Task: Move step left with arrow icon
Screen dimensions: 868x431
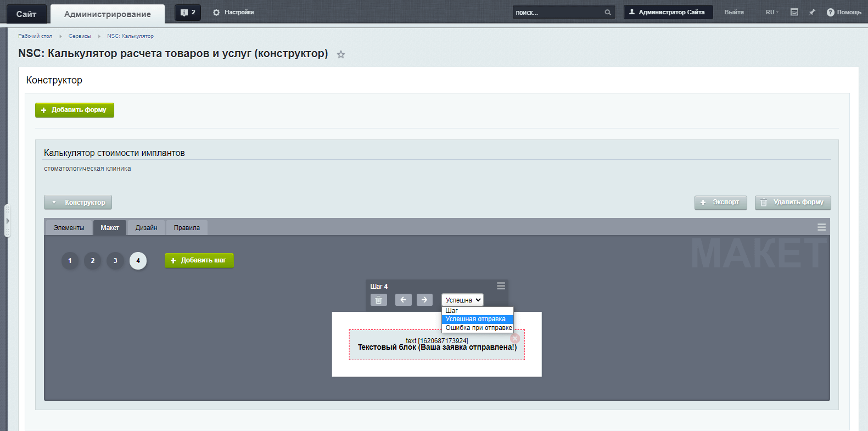Action: tap(403, 300)
